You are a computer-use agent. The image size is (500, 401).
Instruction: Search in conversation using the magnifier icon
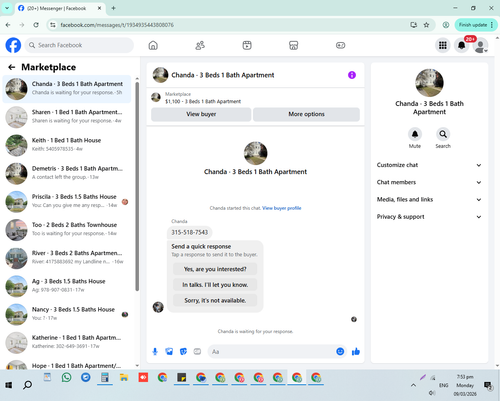click(443, 134)
